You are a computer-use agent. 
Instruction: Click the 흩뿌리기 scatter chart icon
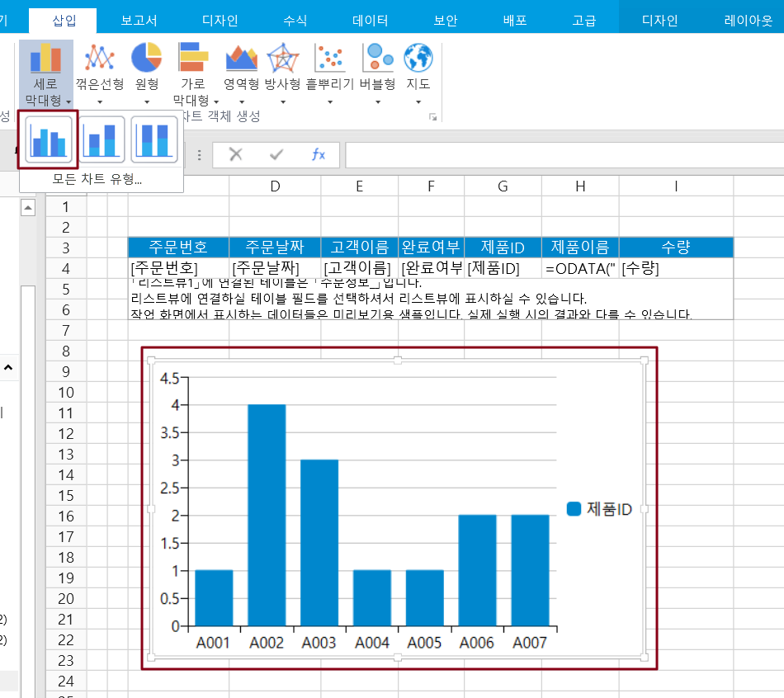click(330, 58)
